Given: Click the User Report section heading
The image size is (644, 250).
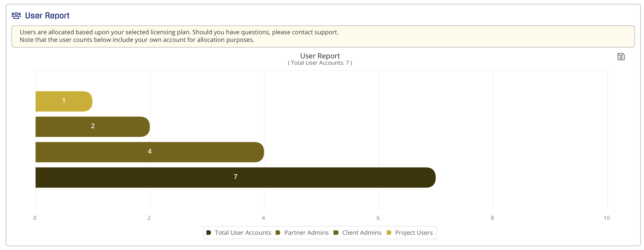Looking at the screenshot, I should tap(47, 16).
